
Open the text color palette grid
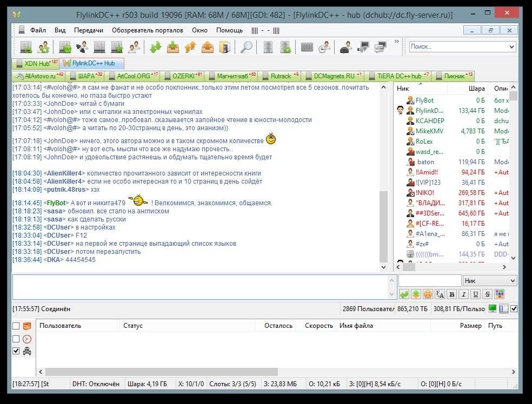point(500,294)
